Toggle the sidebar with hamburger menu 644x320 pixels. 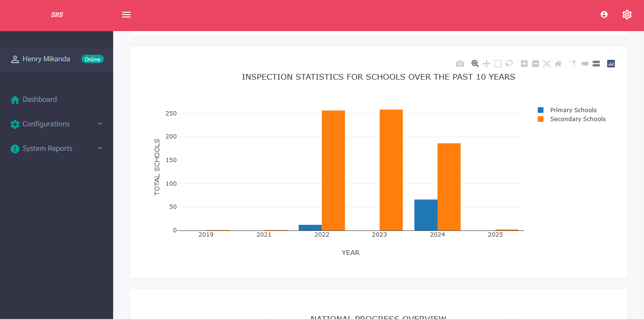point(126,15)
